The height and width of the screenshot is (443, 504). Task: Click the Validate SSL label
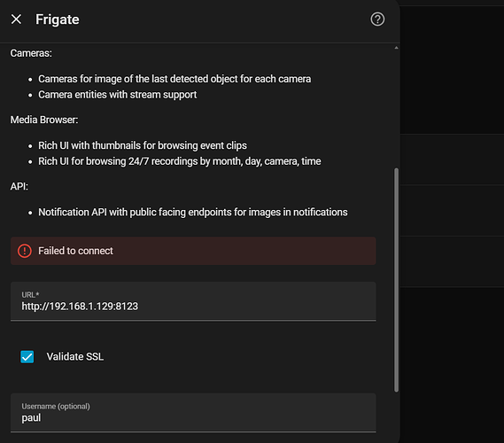click(x=75, y=356)
